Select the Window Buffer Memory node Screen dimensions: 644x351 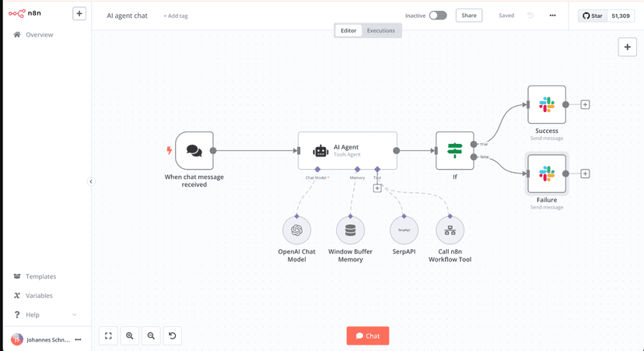350,230
